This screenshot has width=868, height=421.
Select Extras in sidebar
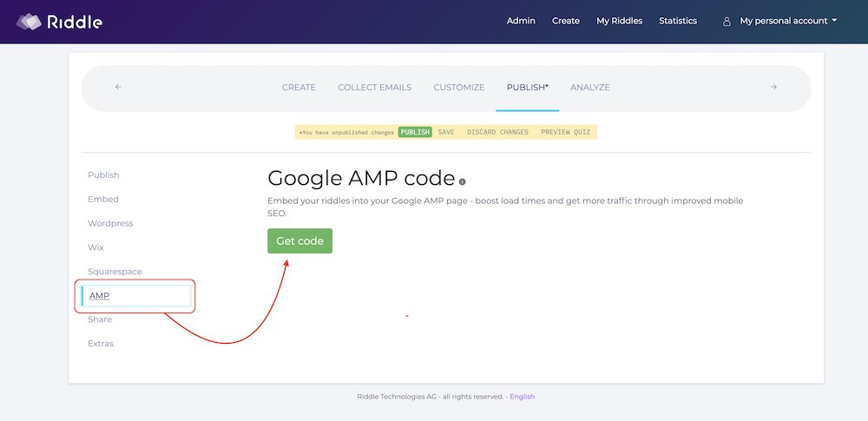click(101, 344)
